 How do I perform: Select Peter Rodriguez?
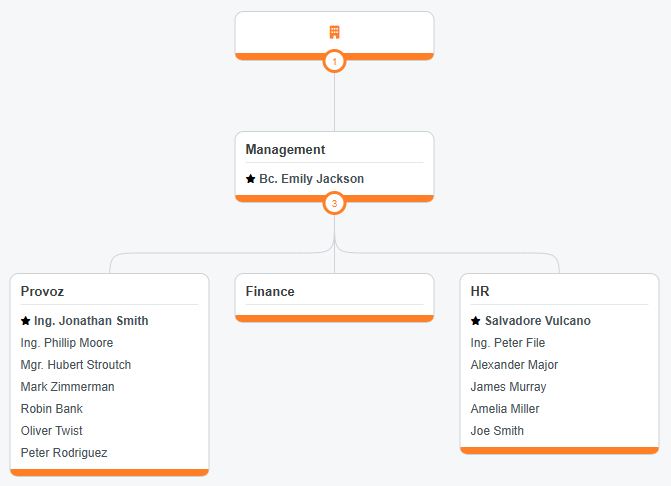[x=64, y=453]
